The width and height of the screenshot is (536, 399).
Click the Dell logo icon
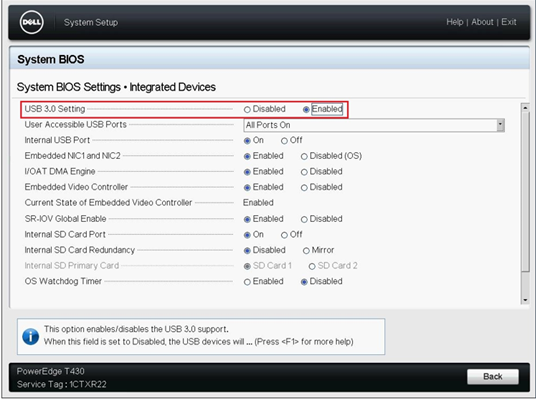32,23
